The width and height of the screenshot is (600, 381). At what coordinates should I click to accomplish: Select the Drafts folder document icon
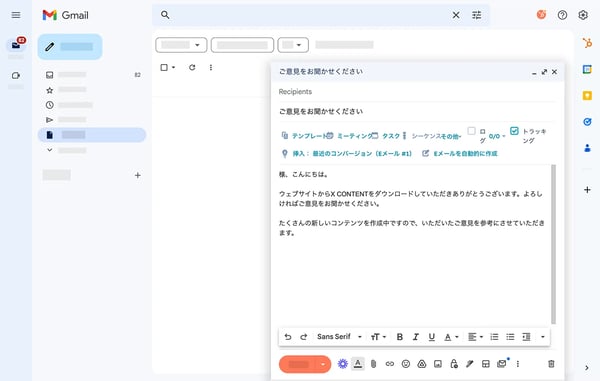pos(49,135)
